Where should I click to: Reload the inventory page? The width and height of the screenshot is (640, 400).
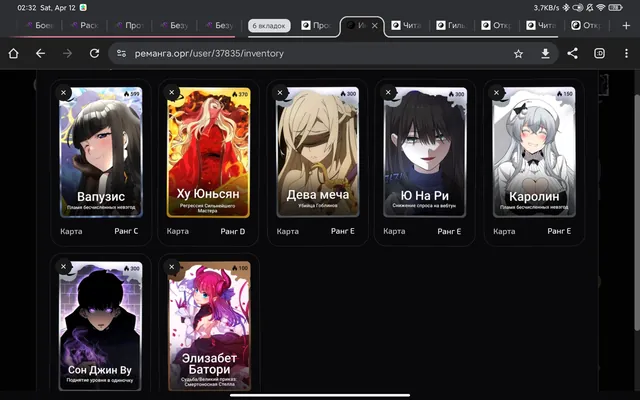[x=94, y=53]
